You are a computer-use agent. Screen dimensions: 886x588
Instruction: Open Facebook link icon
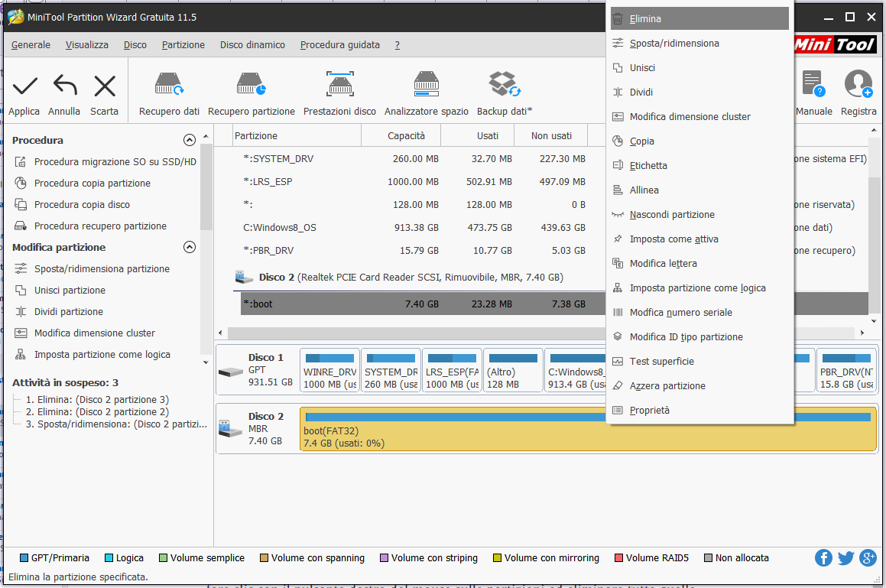point(823,558)
